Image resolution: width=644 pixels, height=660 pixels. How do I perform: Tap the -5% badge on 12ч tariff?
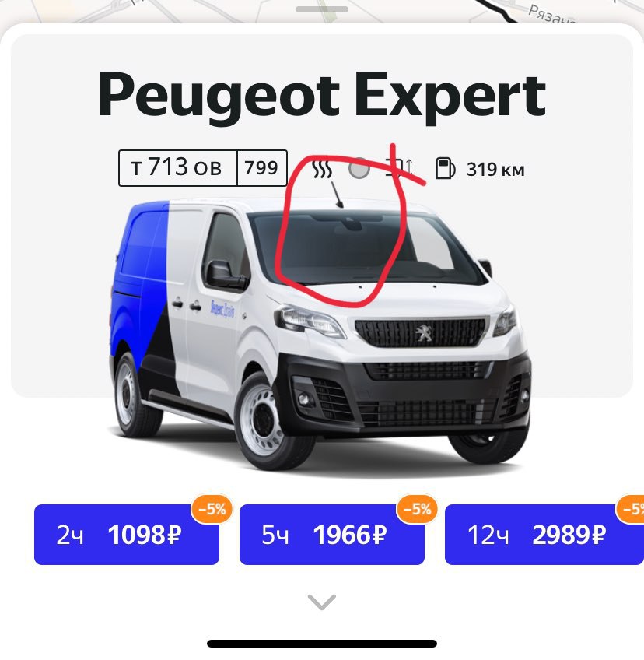630,509
